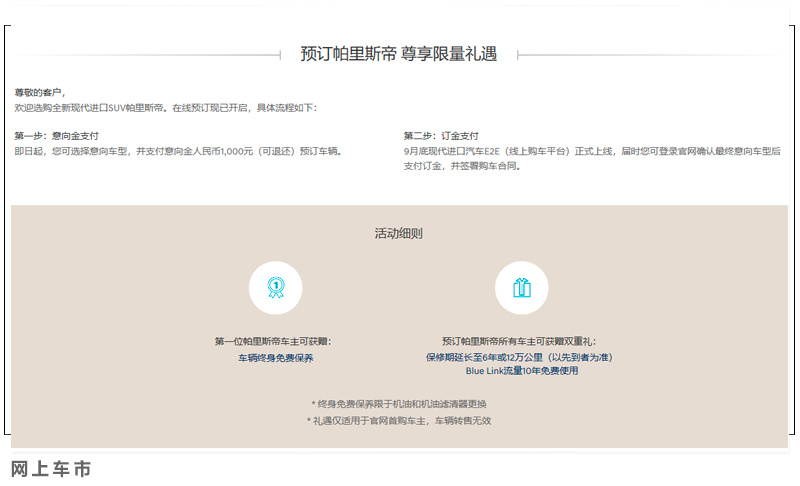800x486 pixels.
Task: Click the greeting text 尊敬的客户
Action: 40,92
